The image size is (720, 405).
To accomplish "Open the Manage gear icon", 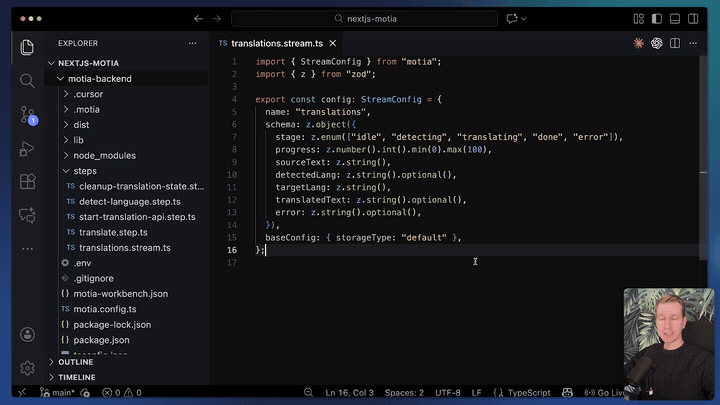I will click(27, 367).
